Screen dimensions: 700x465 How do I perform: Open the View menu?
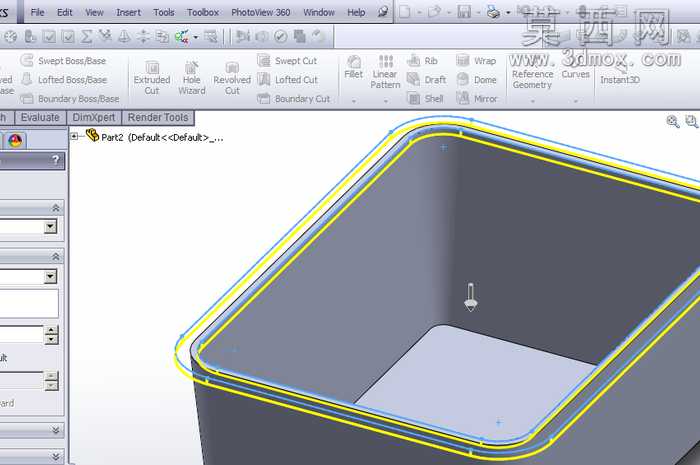tap(94, 12)
